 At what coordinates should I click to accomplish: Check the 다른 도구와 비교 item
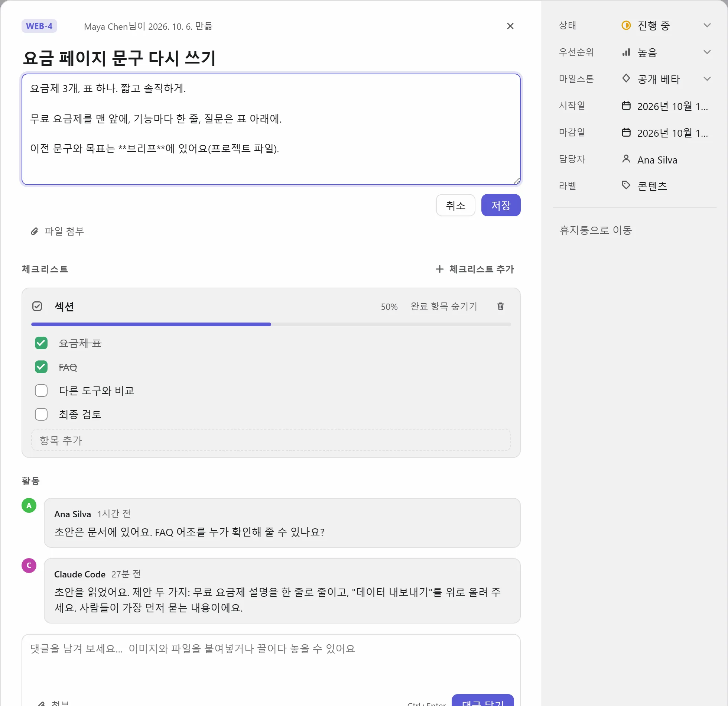pos(41,391)
